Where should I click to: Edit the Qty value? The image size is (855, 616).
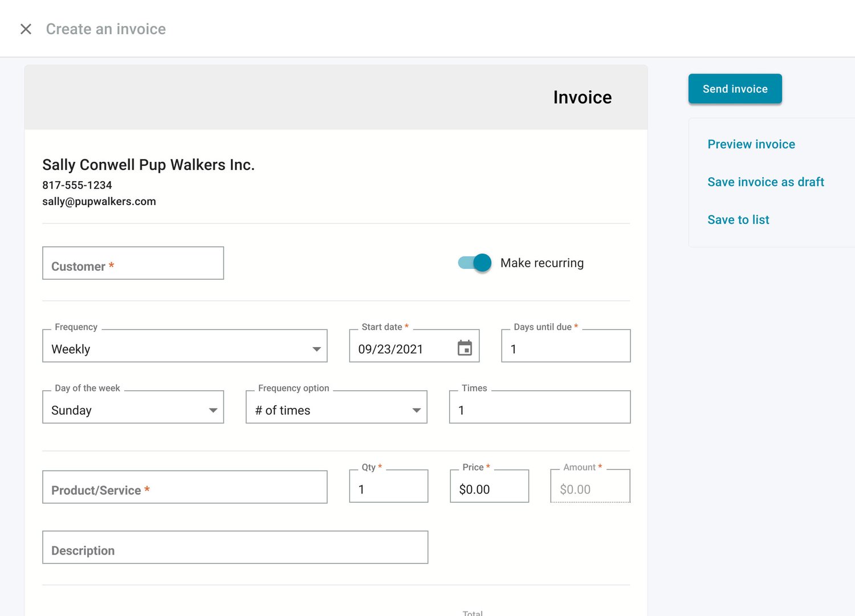coord(388,488)
